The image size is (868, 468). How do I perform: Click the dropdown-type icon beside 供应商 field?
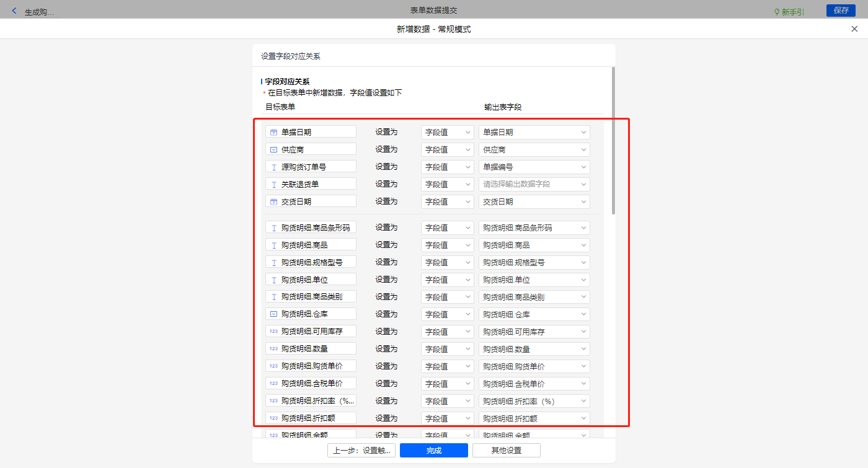273,149
